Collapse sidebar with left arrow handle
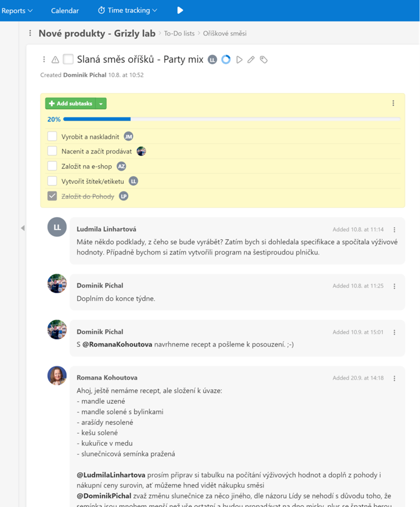 23,228
